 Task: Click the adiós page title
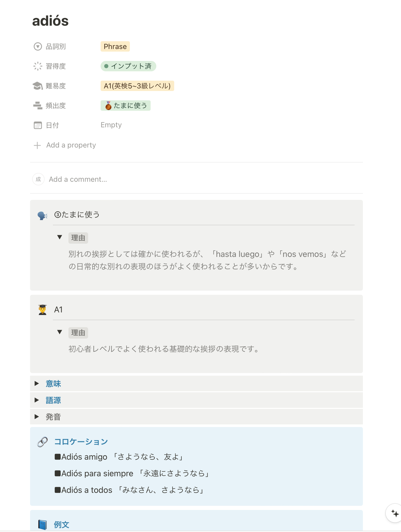(50, 21)
